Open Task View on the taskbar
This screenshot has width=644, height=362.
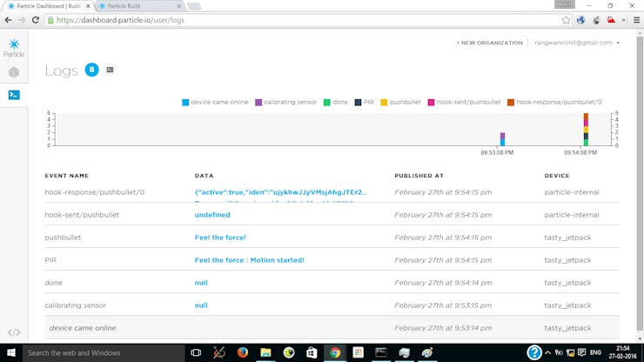(196, 352)
